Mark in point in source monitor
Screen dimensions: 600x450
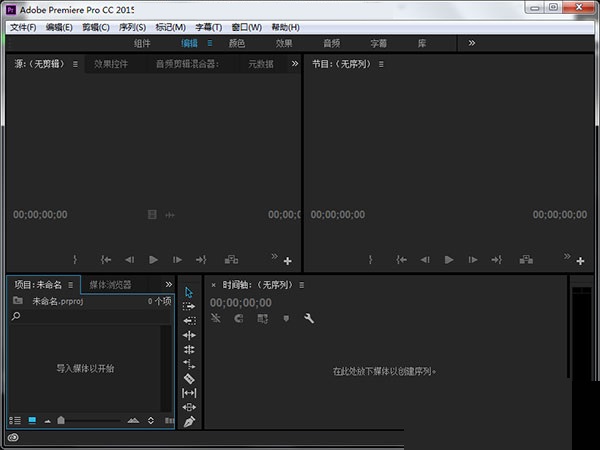75,260
